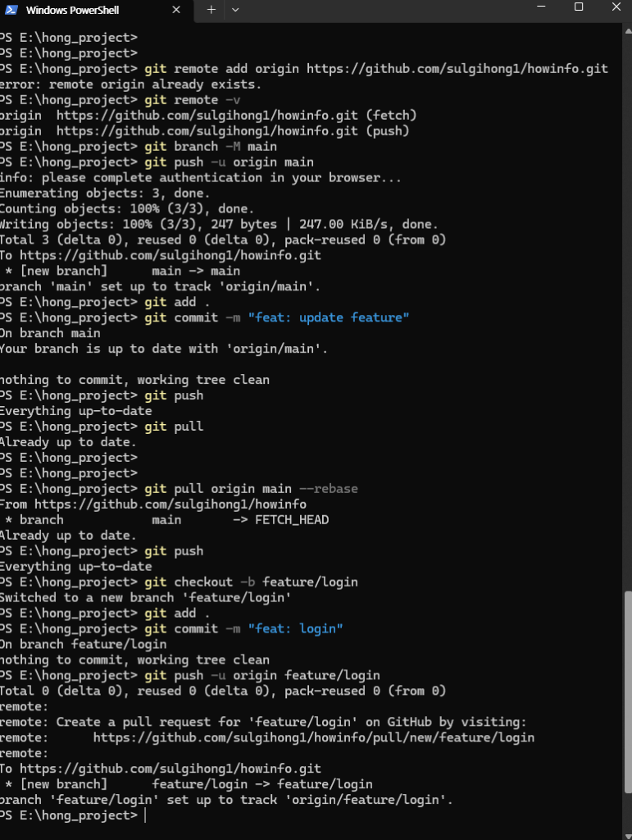Open a new terminal tab
Screen dimensions: 632x840
(x=211, y=10)
